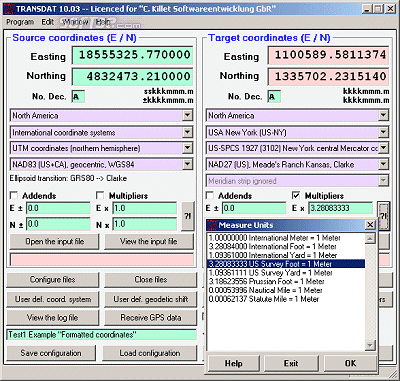Open the Program menu
400x381 pixels.
pos(20,22)
